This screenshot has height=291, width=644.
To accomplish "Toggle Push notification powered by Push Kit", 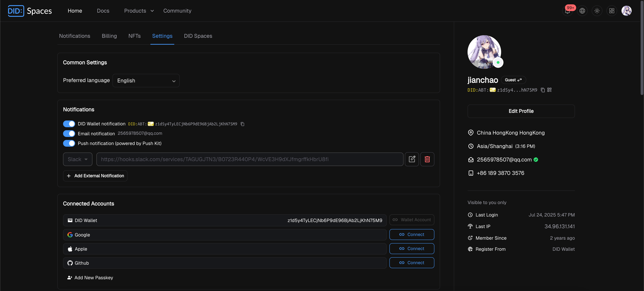I will (x=69, y=143).
